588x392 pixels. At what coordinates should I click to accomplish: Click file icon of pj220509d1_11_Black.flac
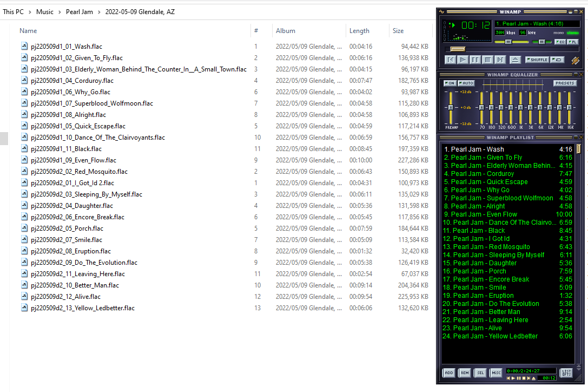(x=24, y=148)
